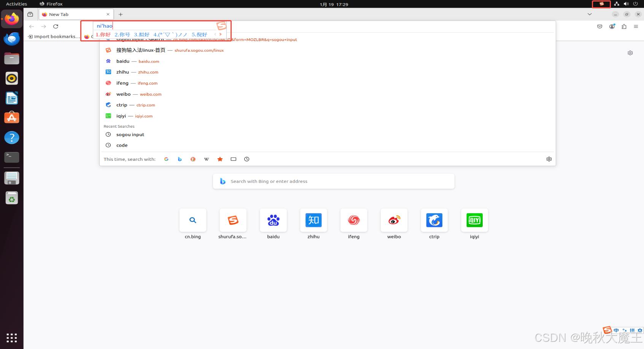Choose the 搜狗输入法linux-首页 suggestion
The height and width of the screenshot is (349, 644).
click(328, 50)
